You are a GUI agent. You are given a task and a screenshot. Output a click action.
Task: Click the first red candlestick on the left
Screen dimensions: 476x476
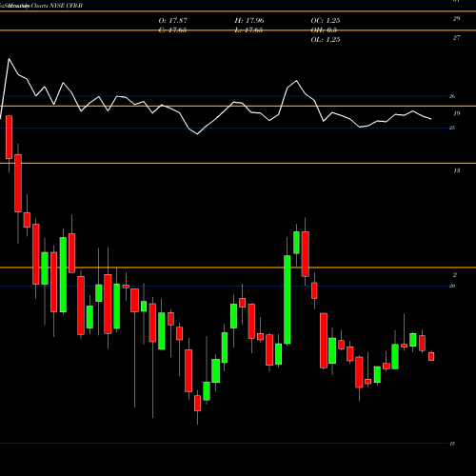point(9,137)
